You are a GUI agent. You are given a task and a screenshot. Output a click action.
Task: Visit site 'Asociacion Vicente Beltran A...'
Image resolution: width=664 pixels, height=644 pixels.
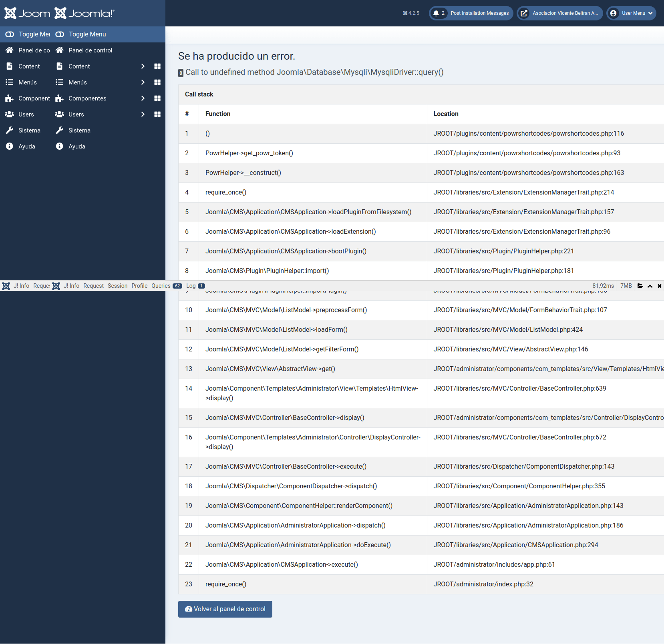point(560,13)
